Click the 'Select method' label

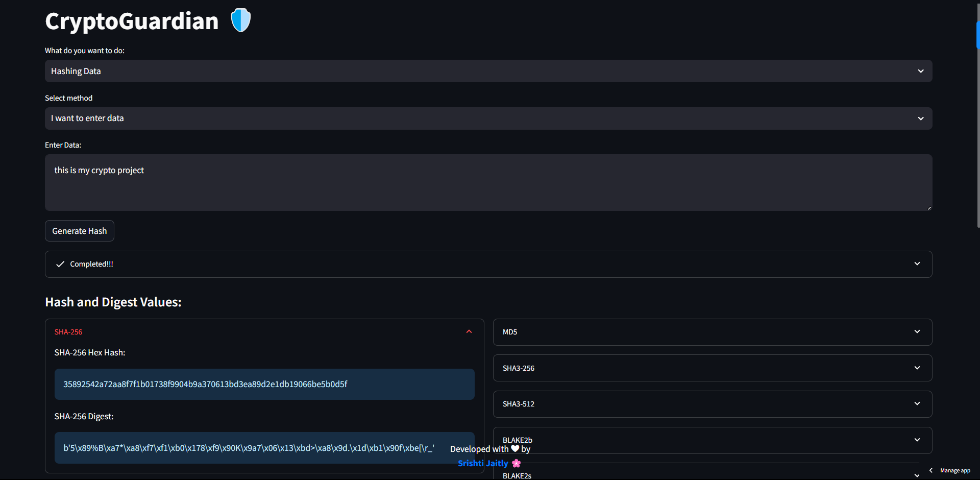click(x=68, y=98)
